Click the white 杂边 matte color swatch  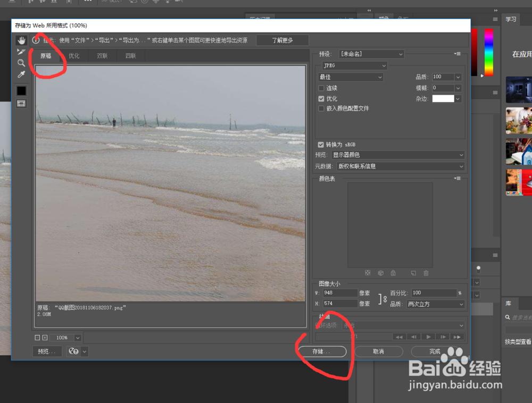(x=443, y=99)
